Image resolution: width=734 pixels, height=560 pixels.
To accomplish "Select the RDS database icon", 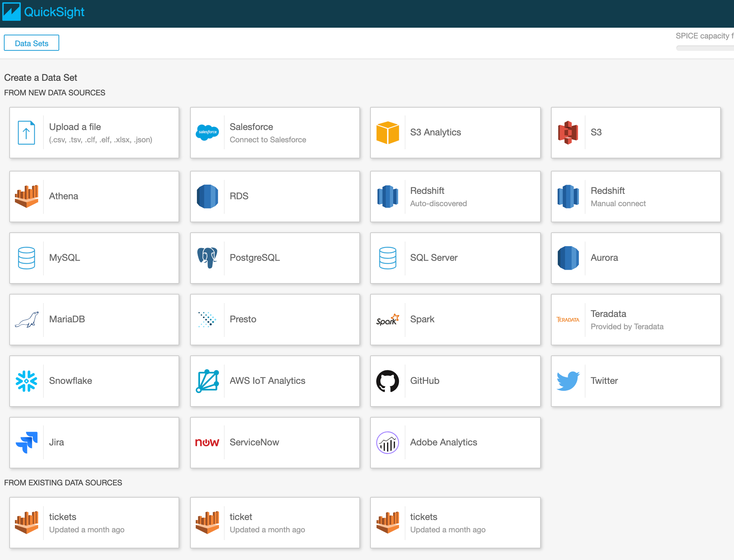I will [207, 197].
